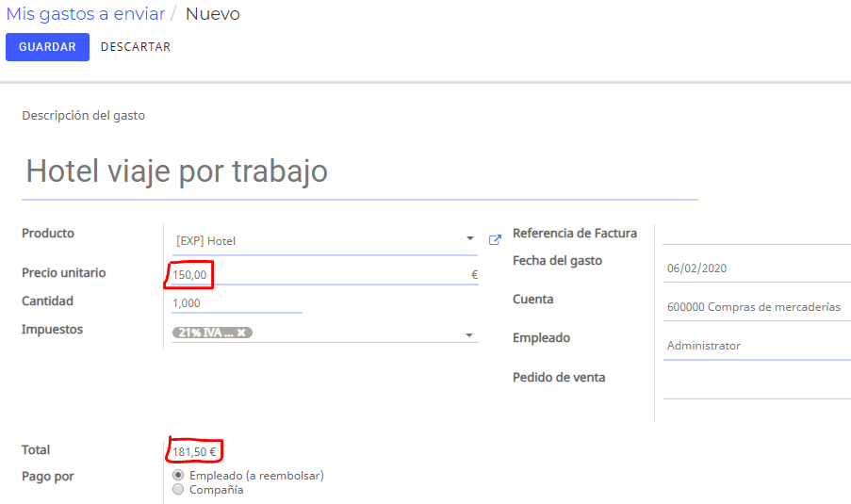Click the GUARDAR button
This screenshot has width=851, height=504.
tap(48, 47)
